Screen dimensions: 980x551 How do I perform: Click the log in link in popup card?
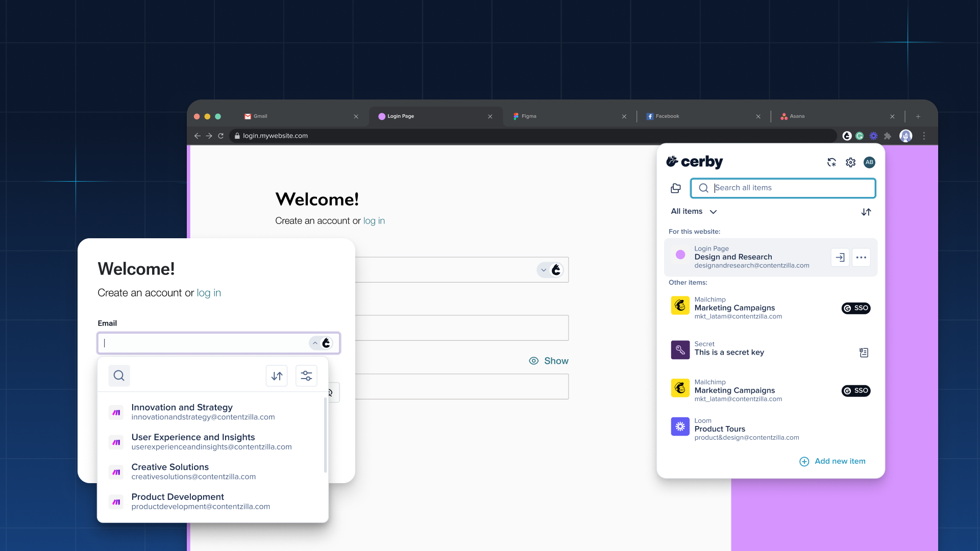coord(209,293)
